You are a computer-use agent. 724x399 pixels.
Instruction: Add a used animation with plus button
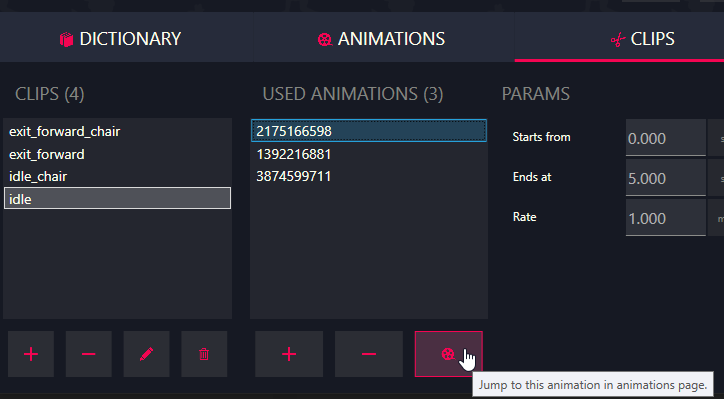289,354
